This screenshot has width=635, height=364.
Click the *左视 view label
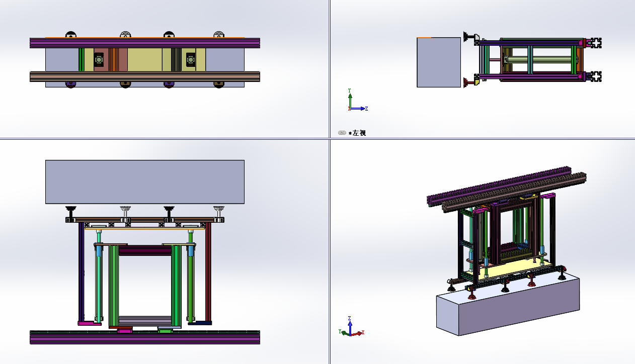(357, 133)
